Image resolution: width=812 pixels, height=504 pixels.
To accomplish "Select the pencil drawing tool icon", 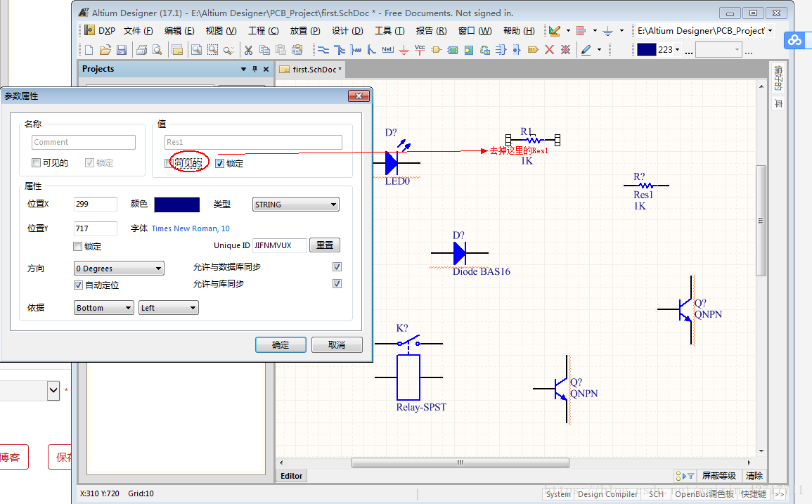I will 586,50.
